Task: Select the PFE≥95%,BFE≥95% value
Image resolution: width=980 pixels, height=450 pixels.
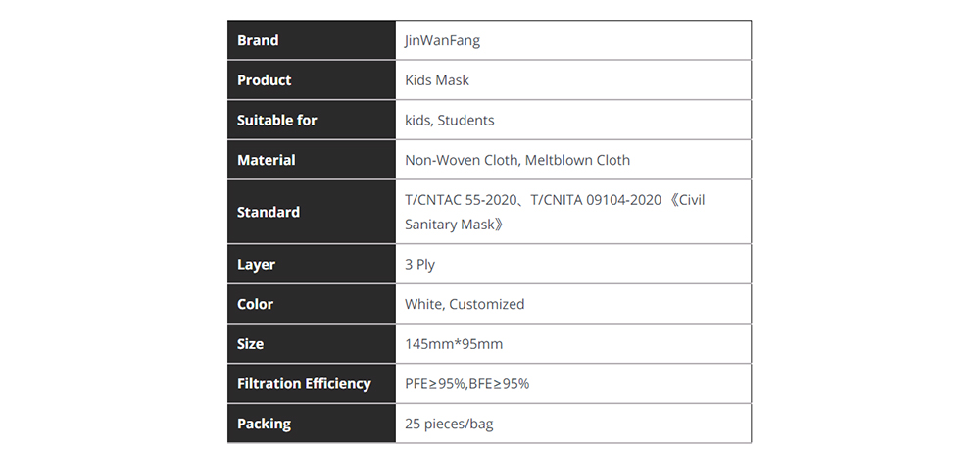Action: click(x=467, y=383)
